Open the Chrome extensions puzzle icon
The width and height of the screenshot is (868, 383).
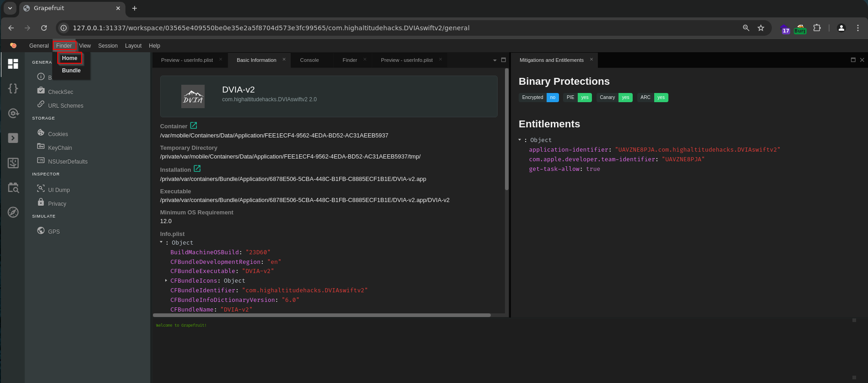point(817,28)
